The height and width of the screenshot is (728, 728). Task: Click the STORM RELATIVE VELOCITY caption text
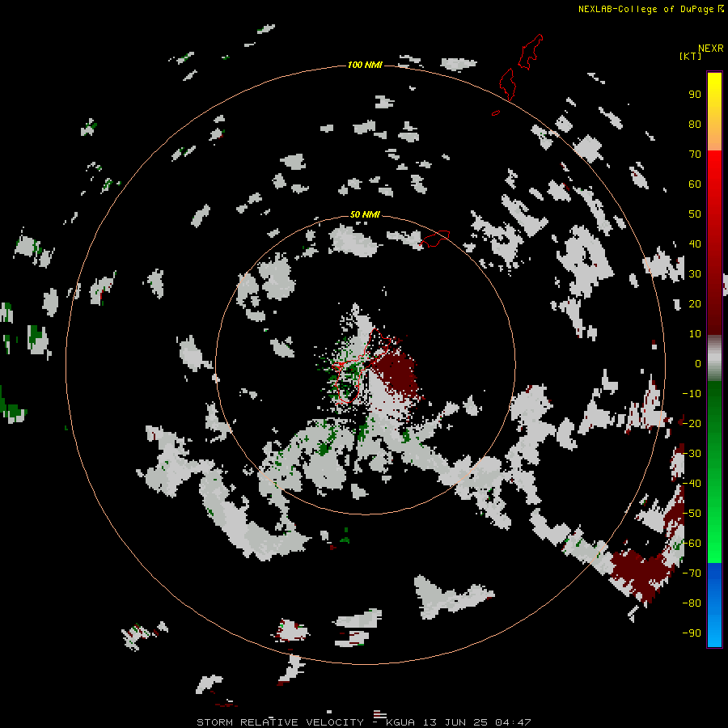pyautogui.click(x=280, y=722)
